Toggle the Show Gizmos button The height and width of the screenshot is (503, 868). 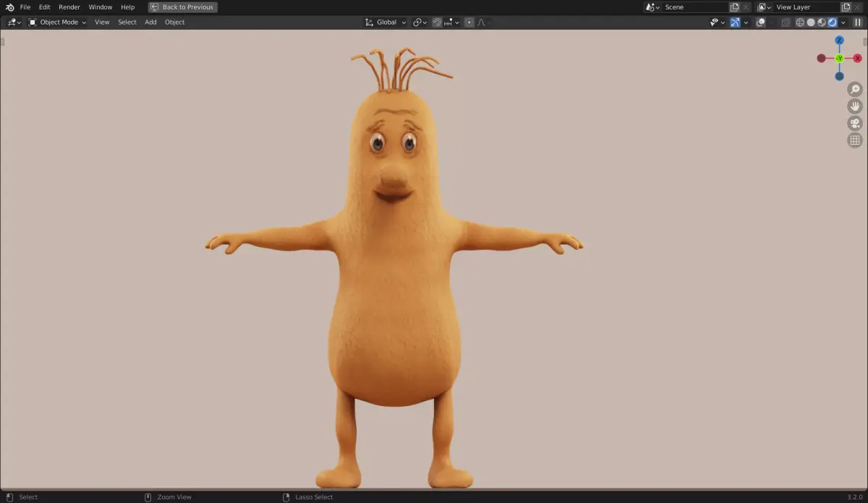[x=735, y=22]
